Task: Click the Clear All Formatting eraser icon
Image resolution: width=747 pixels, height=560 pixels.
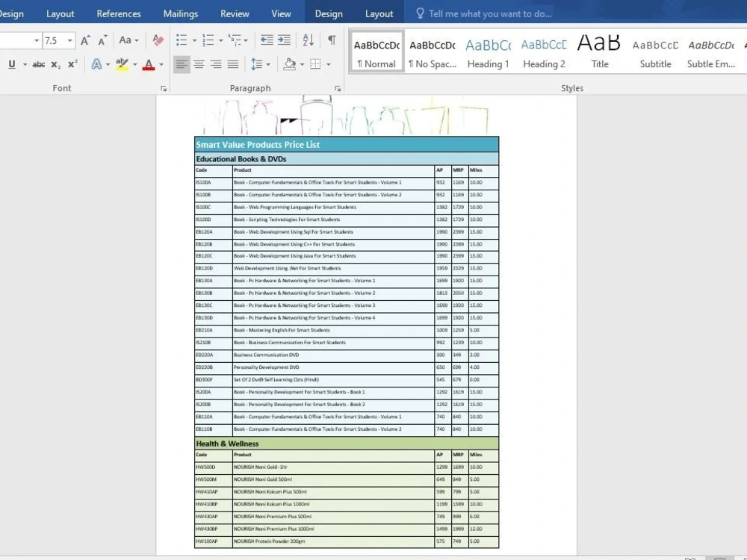Action: pos(158,40)
